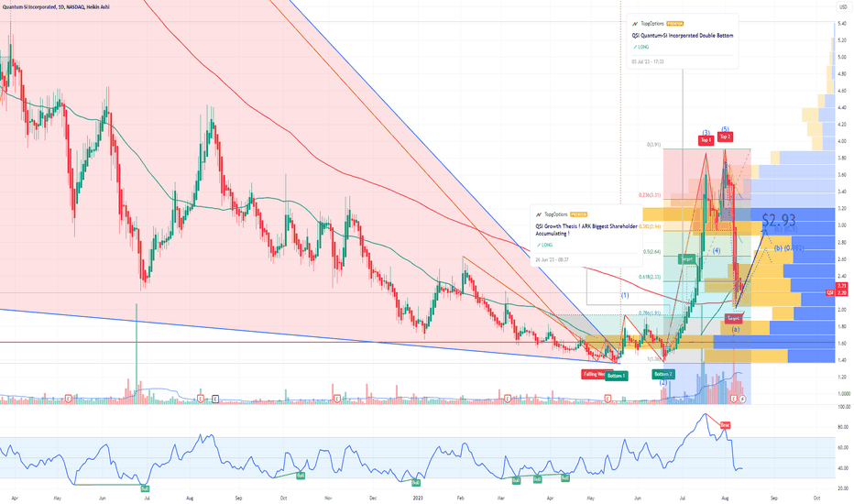Click the LONG tag on the Growth Thesis card
854x504 pixels.
click(x=544, y=246)
